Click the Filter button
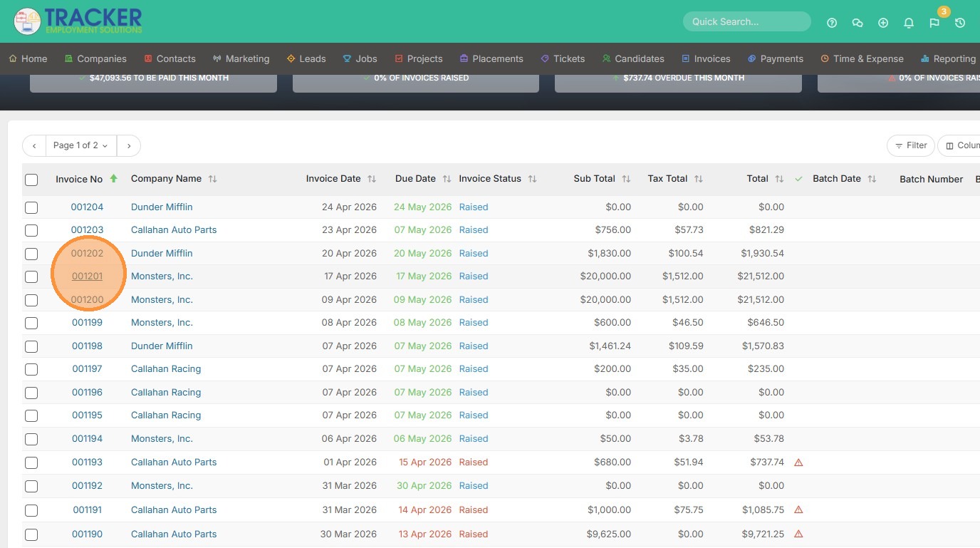This screenshot has height=548, width=980. click(910, 145)
